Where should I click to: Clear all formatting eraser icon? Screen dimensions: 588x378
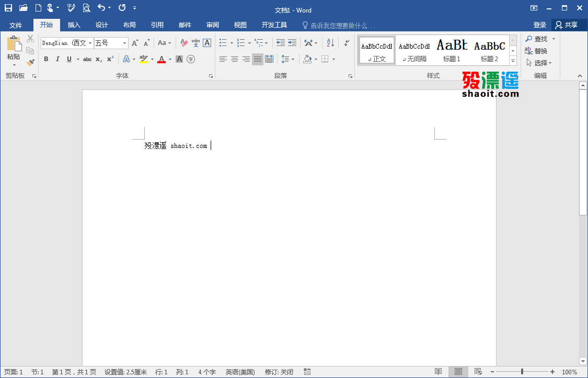(184, 43)
